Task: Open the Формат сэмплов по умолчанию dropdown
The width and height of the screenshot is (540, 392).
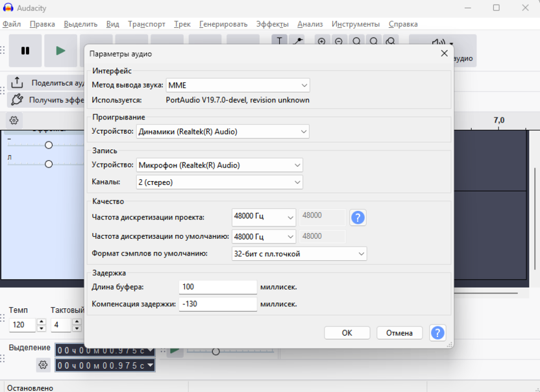Action: 299,254
